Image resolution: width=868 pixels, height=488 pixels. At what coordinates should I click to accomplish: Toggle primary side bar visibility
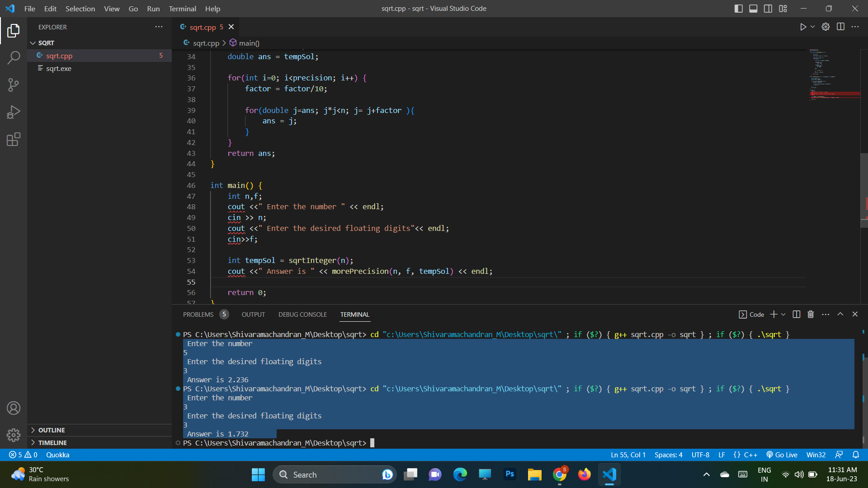tap(739, 9)
